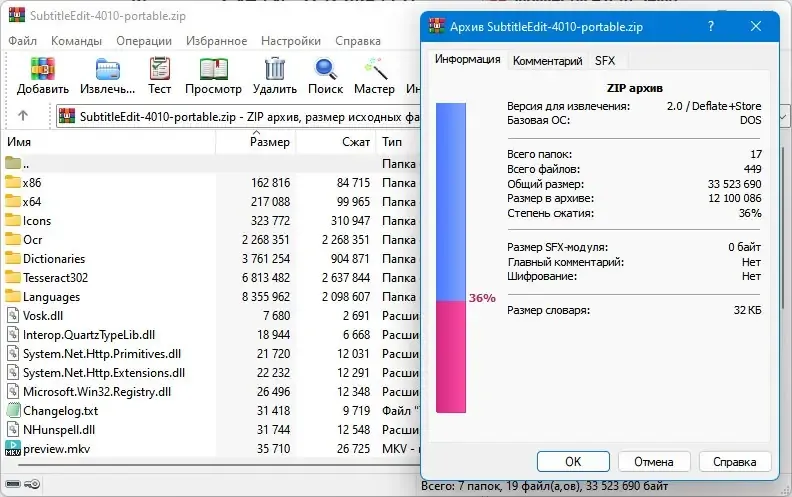Viewport: 792px width, 497px height.
Task: Select the Ocr folder icon
Action: (13, 239)
